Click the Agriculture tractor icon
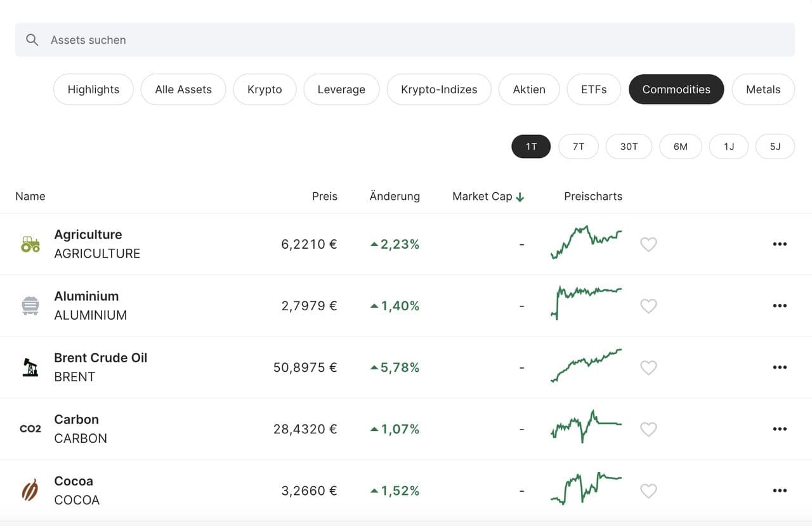 click(x=30, y=244)
